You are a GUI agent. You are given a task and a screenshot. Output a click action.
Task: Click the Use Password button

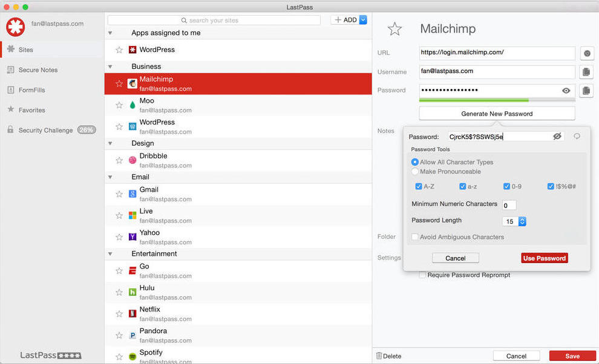coord(544,258)
